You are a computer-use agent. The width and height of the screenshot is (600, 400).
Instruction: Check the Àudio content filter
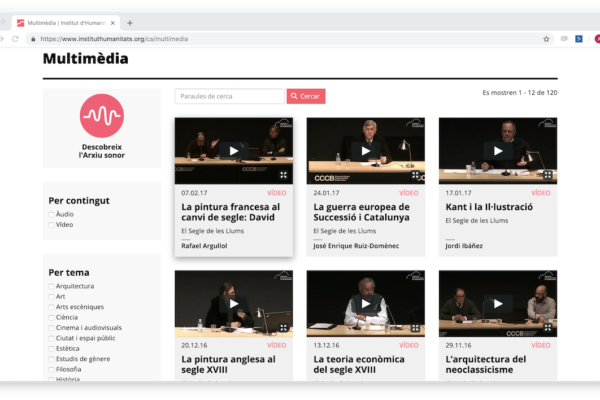pos(52,214)
